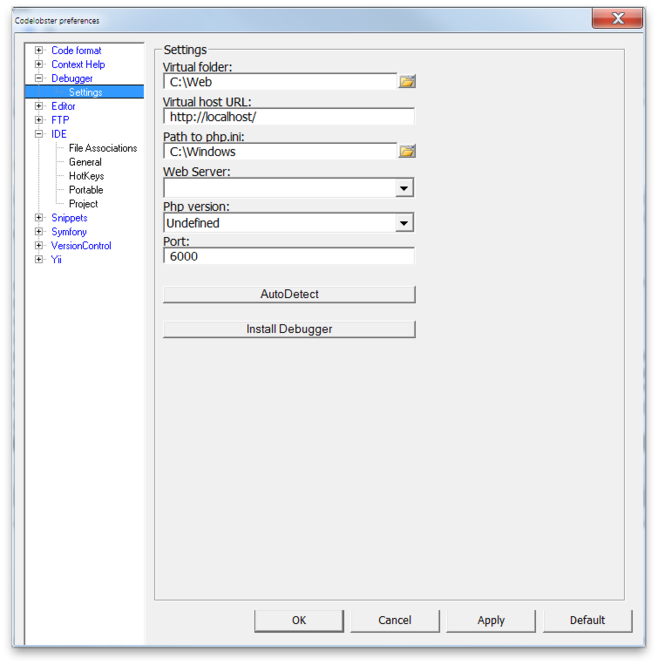Image resolution: width=658 pixels, height=665 pixels.
Task: Expand the Editor tree node
Action: point(39,106)
